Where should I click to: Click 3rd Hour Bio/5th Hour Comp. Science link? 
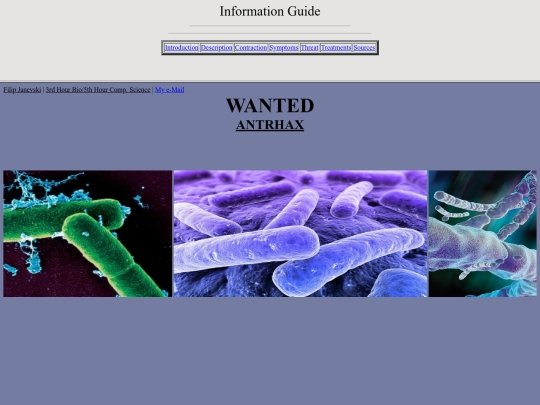click(x=98, y=90)
